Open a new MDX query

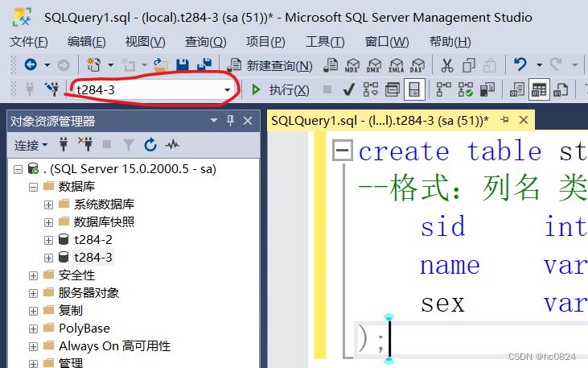tap(352, 65)
